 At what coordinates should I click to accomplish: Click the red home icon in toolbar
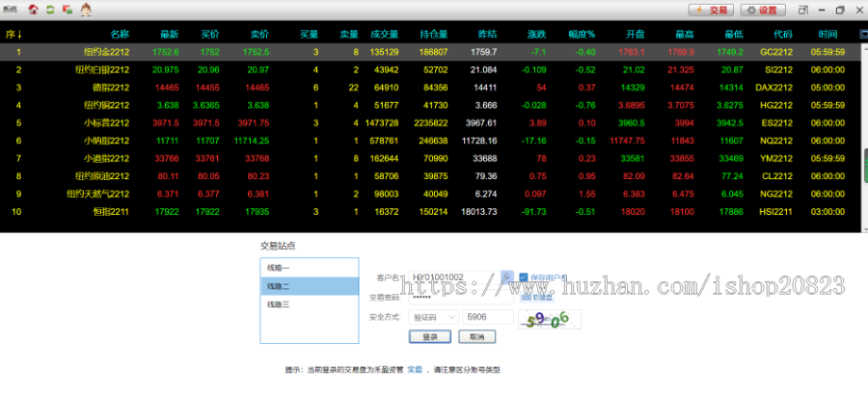[33, 10]
